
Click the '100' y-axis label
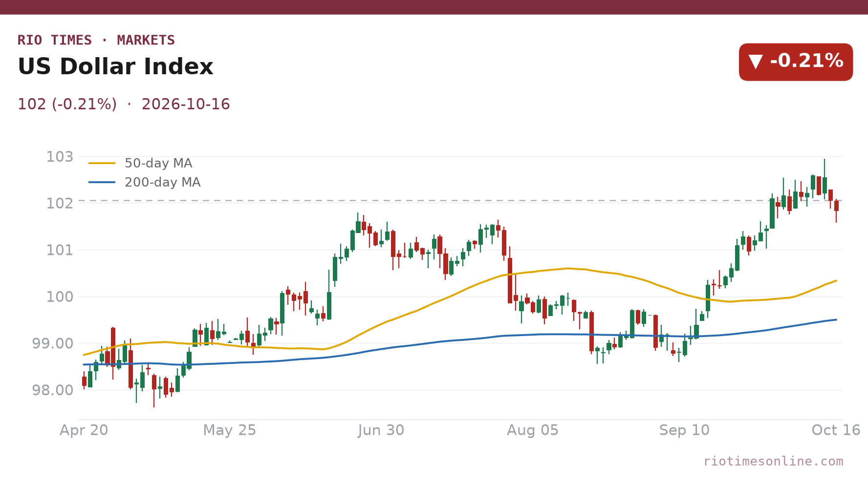[x=60, y=297]
